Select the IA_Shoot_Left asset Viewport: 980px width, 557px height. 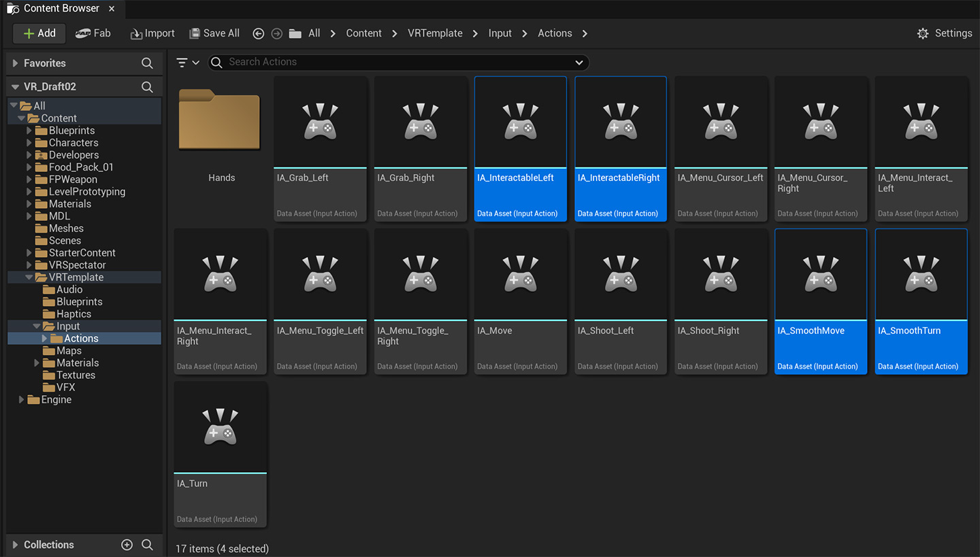pyautogui.click(x=621, y=301)
